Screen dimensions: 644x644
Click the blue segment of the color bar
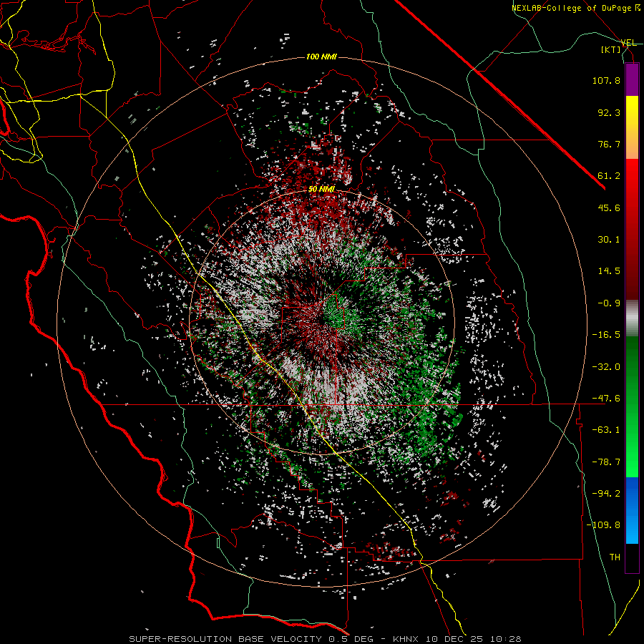[632, 510]
